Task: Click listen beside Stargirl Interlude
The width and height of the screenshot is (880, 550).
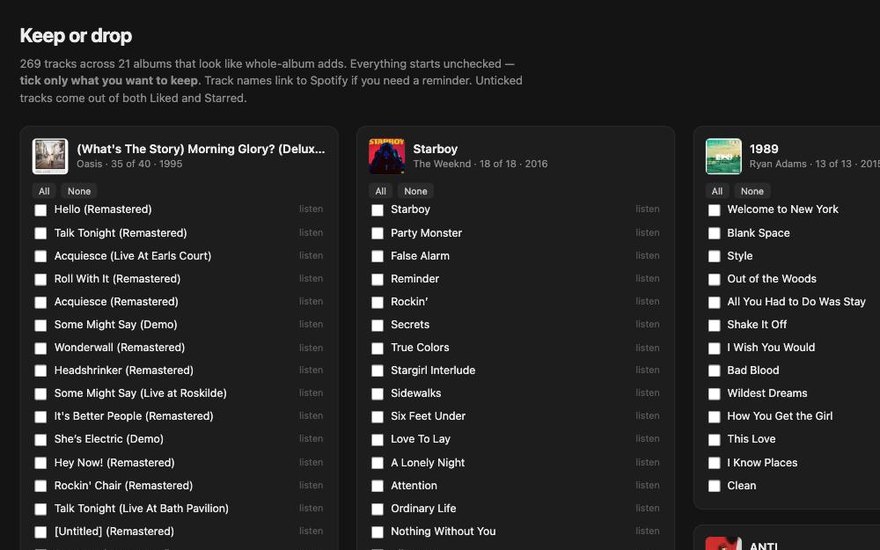Action: [x=648, y=370]
